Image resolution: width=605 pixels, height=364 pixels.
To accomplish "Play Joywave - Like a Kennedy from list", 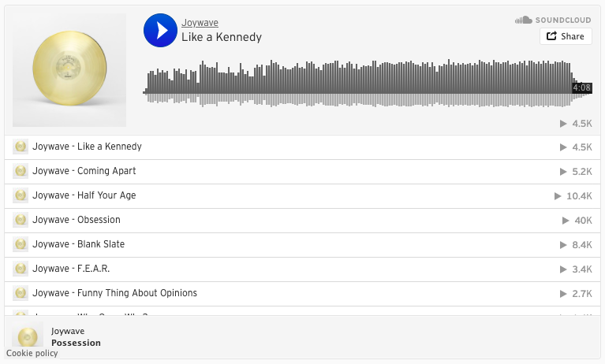I will pos(87,147).
